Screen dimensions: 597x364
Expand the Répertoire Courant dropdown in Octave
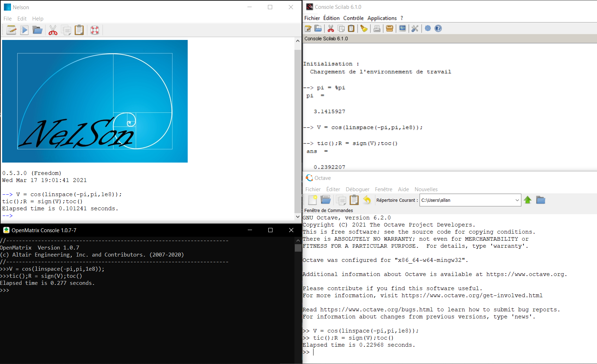[517, 200]
